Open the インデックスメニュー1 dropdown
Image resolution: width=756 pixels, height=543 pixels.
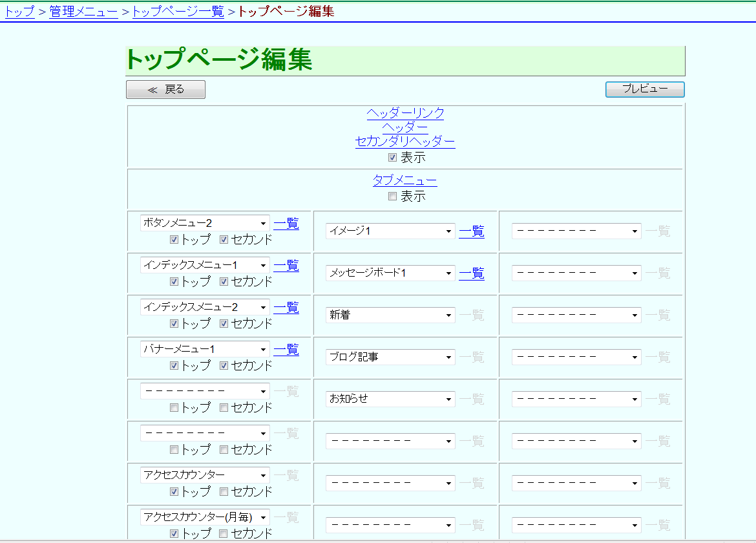205,265
